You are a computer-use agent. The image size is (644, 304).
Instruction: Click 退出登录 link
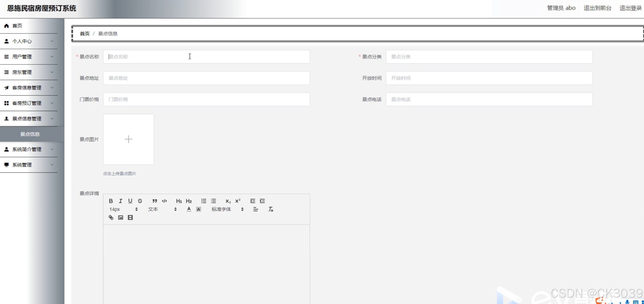coord(630,8)
